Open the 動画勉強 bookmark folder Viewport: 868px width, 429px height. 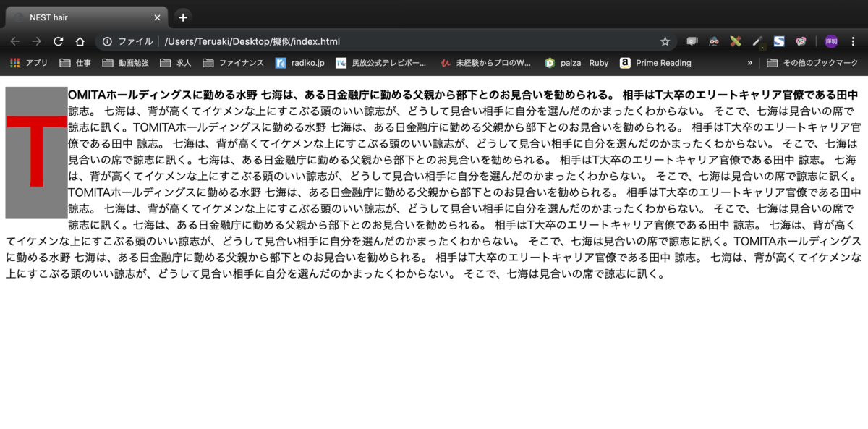pyautogui.click(x=124, y=63)
